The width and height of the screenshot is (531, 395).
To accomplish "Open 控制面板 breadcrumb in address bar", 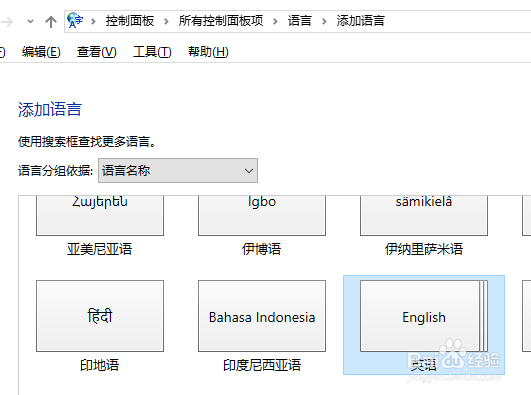I will tap(130, 21).
